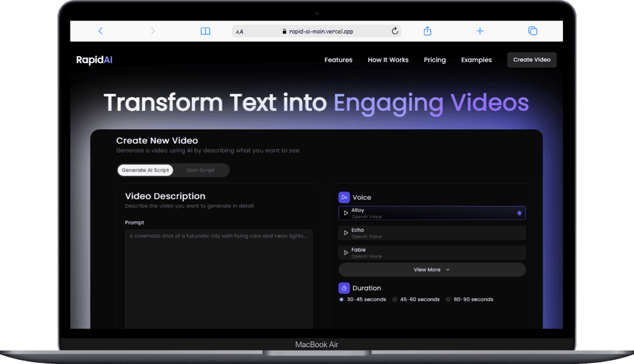
Task: Show all tabs overview icon
Action: point(533,31)
